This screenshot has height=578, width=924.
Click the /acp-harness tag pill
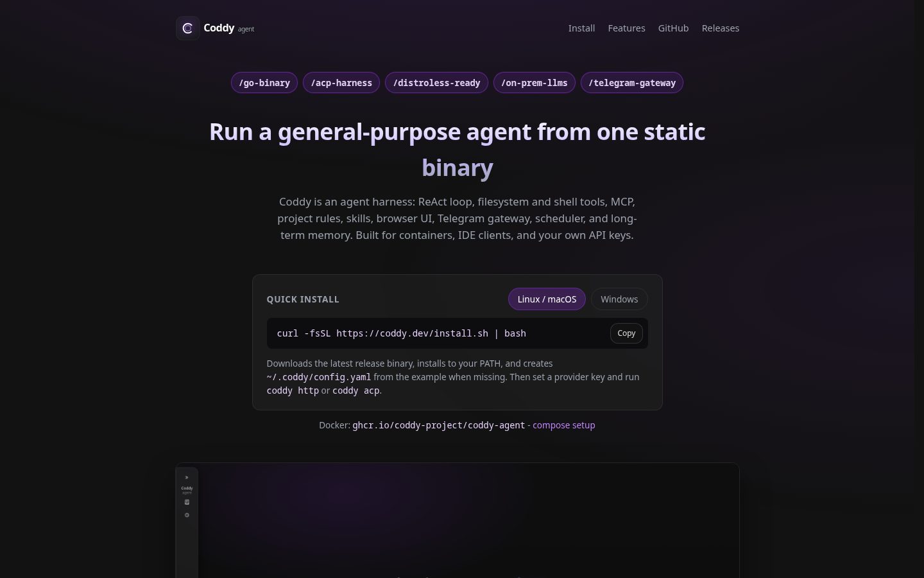[x=341, y=83]
